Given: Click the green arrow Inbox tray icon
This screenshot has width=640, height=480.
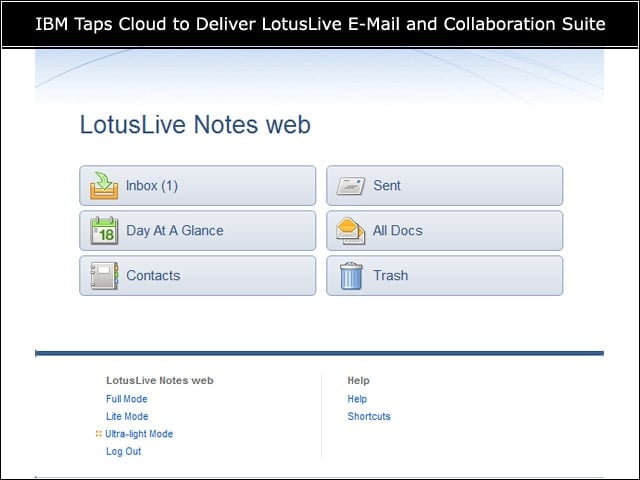Looking at the screenshot, I should (104, 186).
